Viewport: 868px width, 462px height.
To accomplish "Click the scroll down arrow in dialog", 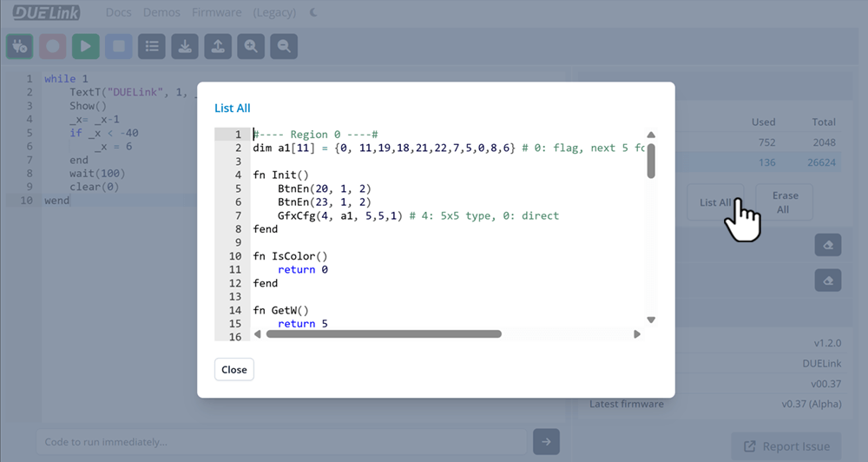I will pos(651,320).
